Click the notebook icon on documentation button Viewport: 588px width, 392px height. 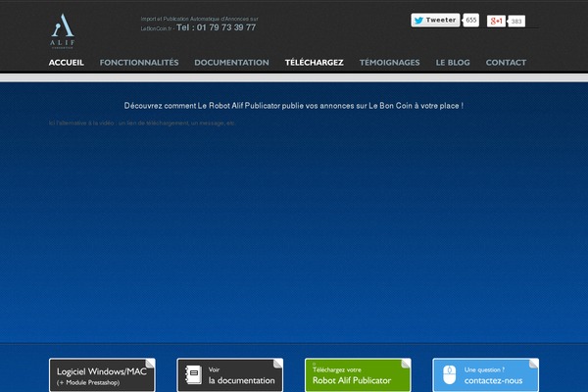tap(193, 375)
